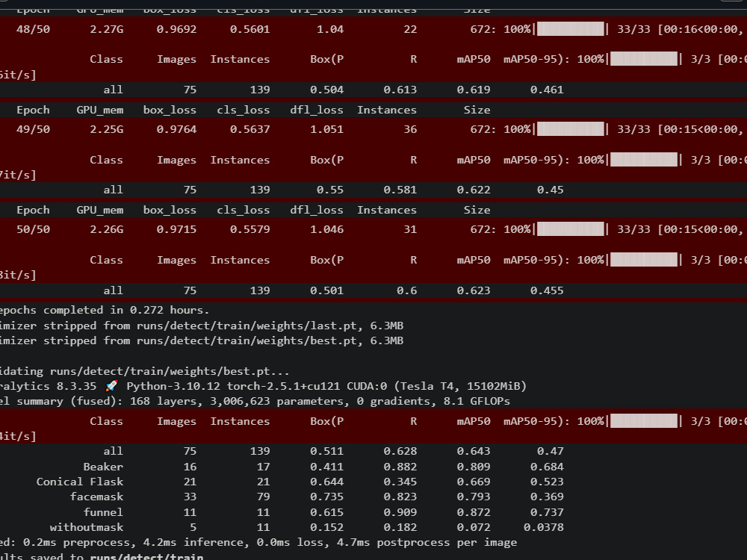The image size is (747, 560).
Task: Click recall value '0.613'
Action: point(400,90)
